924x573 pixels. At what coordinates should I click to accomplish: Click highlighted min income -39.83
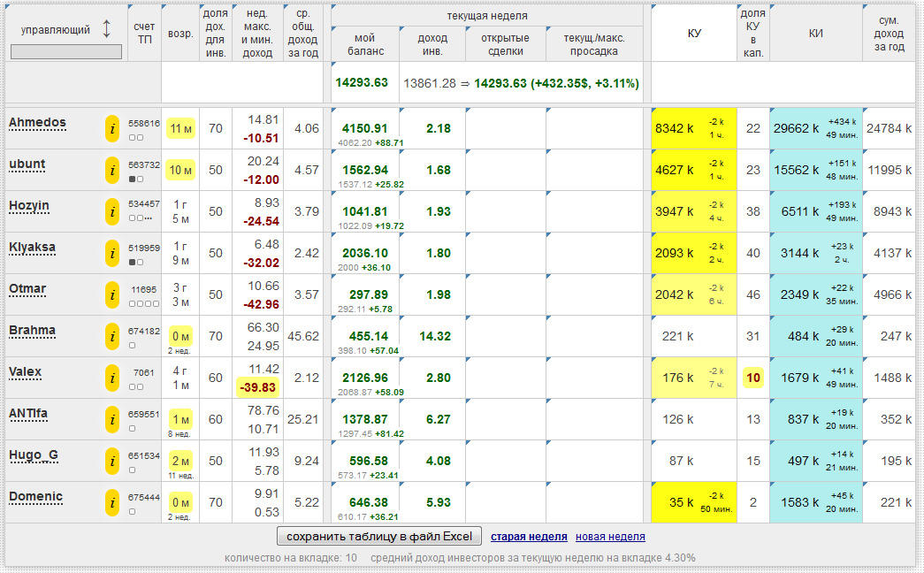coord(257,387)
